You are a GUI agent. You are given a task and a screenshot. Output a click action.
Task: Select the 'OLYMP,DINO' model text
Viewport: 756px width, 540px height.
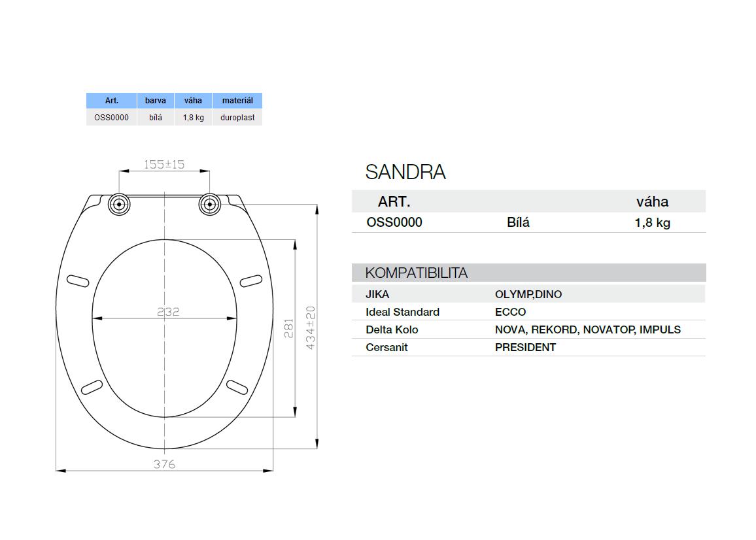[x=528, y=294]
